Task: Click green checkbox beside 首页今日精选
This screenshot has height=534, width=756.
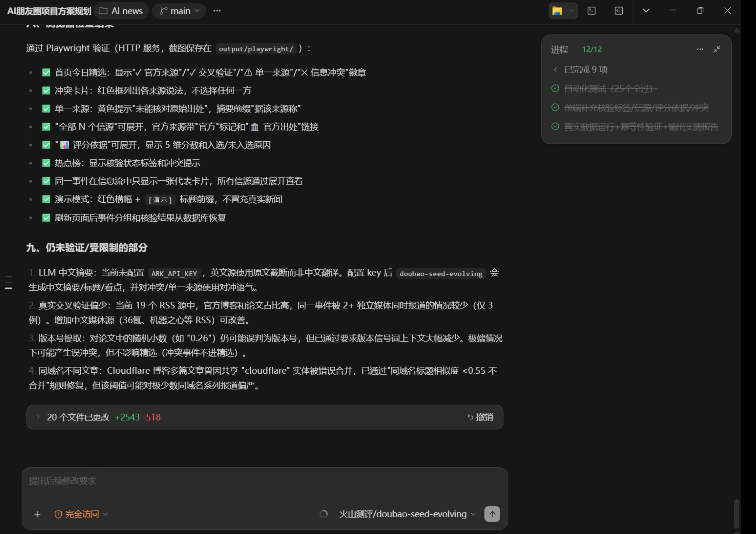Action: pos(46,72)
